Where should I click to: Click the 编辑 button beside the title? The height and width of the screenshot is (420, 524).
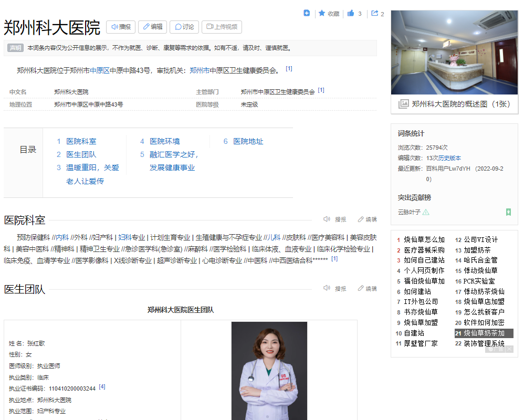pos(152,27)
